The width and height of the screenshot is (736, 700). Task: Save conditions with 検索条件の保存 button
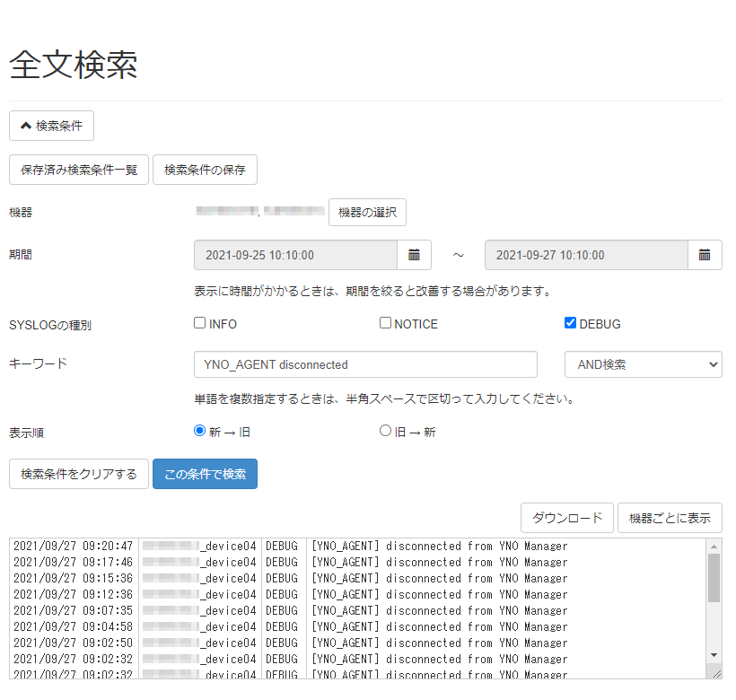[205, 170]
